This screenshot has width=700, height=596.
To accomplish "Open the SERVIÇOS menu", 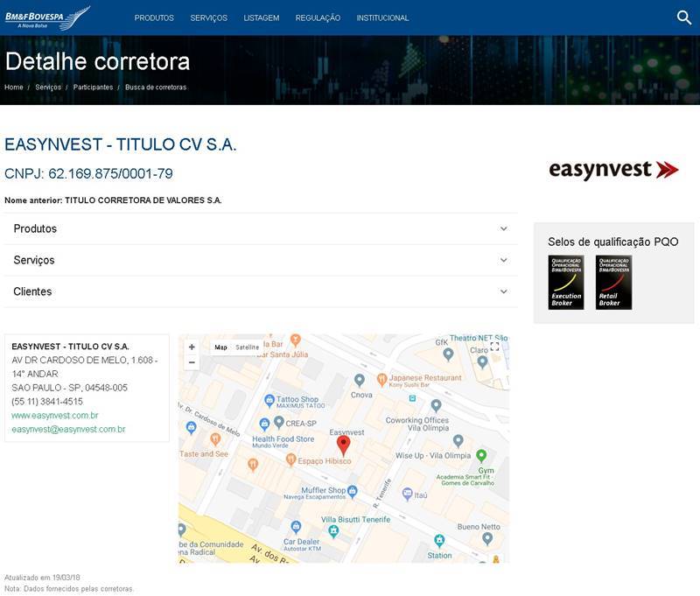I will click(x=208, y=18).
